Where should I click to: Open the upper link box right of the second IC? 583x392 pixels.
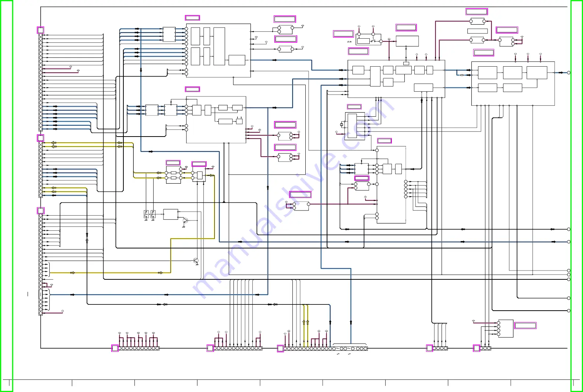click(x=285, y=125)
